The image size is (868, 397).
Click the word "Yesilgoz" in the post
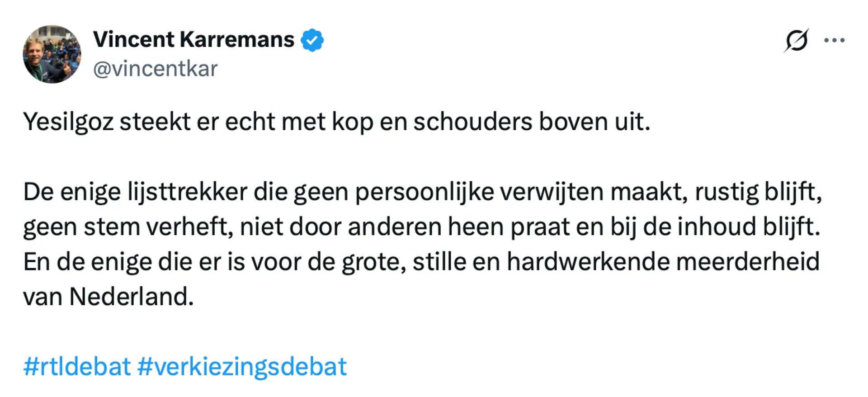click(x=68, y=122)
